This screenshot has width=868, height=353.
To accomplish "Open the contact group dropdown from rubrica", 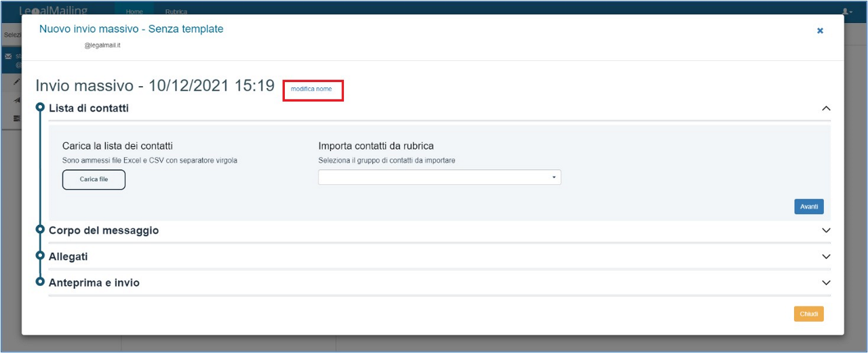I will coord(439,178).
